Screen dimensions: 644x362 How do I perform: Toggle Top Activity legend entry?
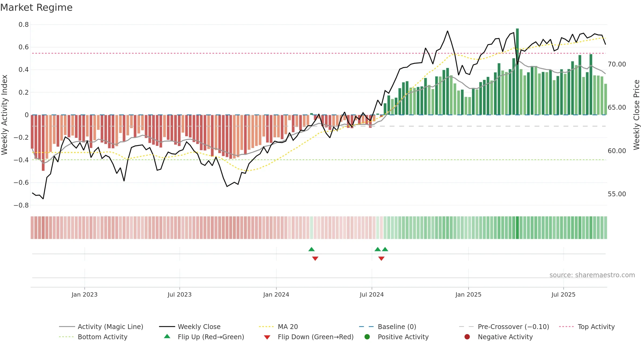click(587, 327)
